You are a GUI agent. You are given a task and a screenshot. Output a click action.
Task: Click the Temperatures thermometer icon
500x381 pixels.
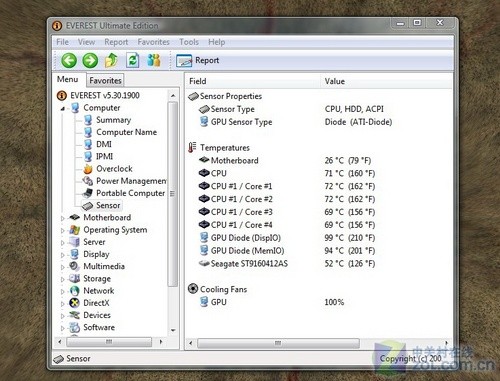192,147
